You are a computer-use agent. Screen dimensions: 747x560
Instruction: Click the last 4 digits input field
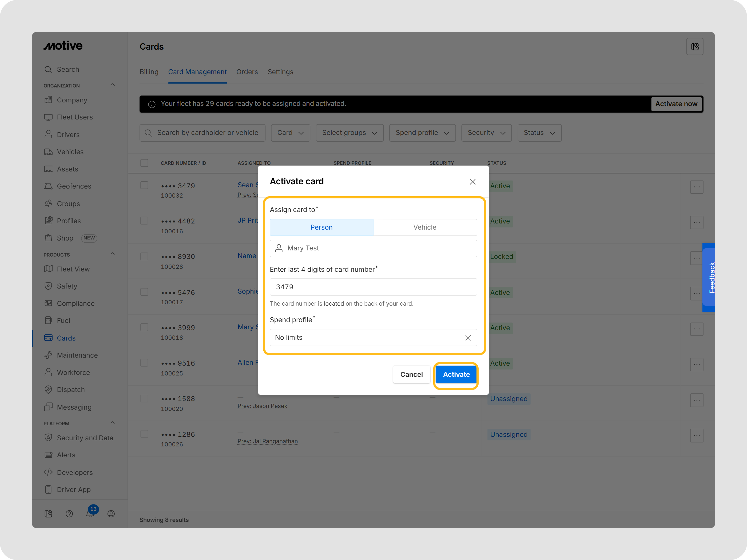pyautogui.click(x=373, y=287)
